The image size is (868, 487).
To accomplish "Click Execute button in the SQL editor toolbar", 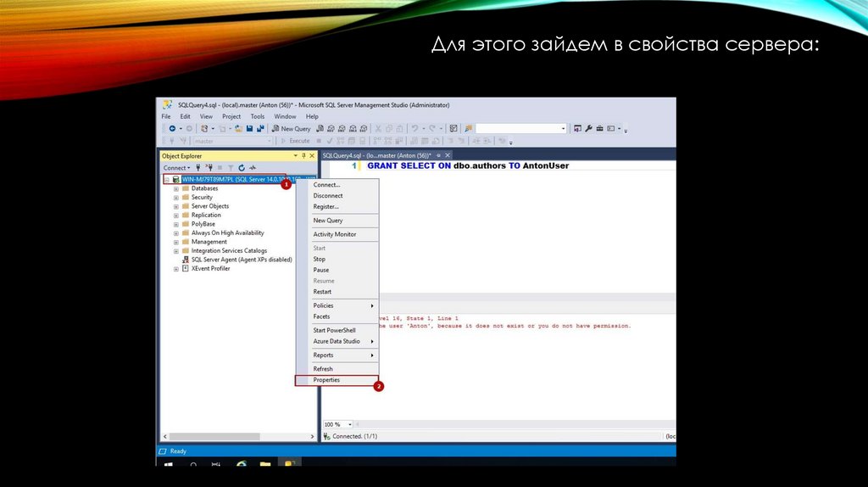I will [296, 141].
